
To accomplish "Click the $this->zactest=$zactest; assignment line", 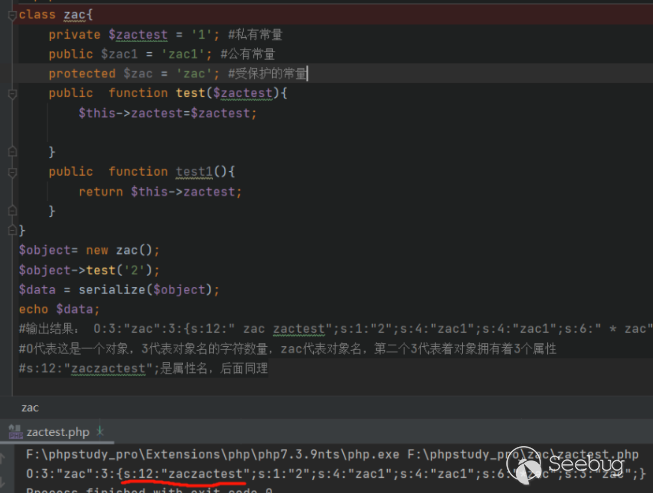I will coord(168,113).
